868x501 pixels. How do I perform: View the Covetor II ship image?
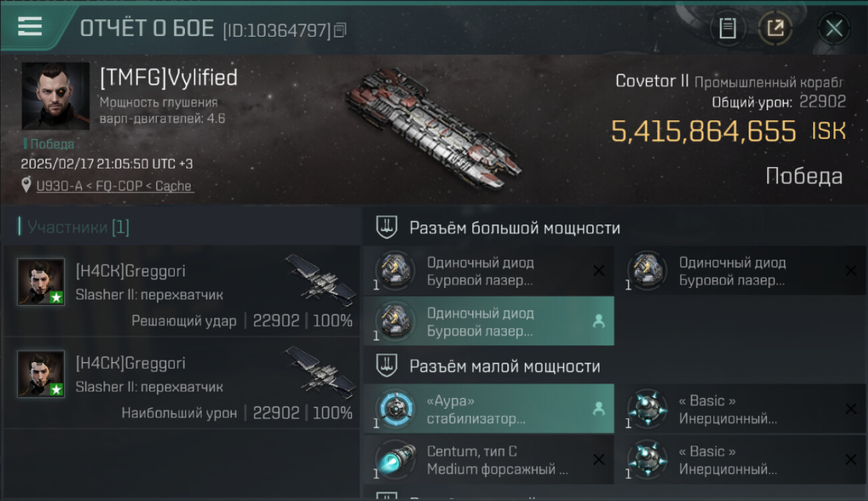coord(434,127)
